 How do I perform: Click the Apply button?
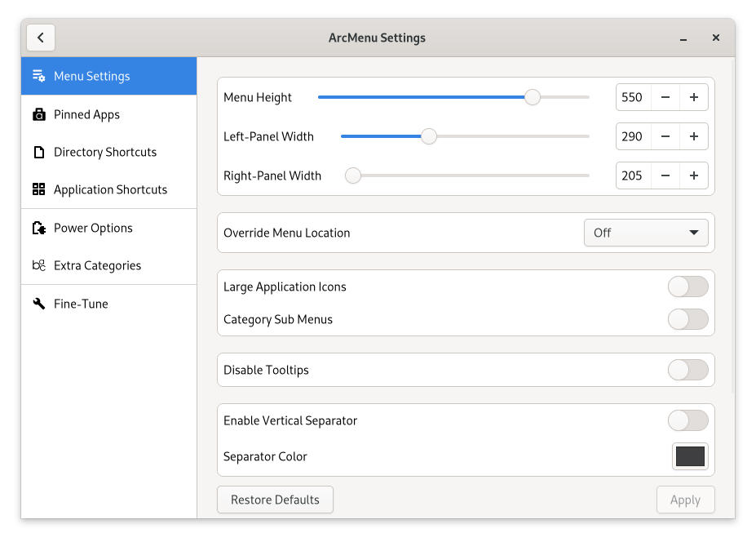point(685,500)
